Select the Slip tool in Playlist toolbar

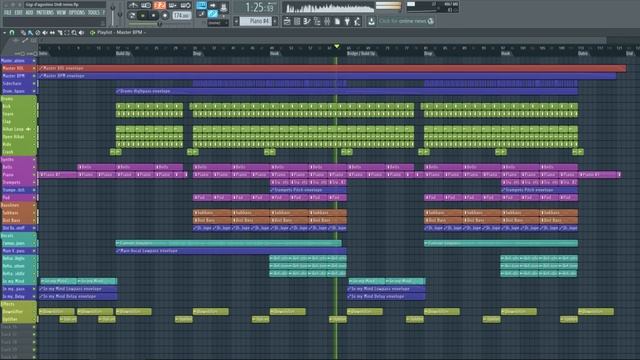(52, 32)
